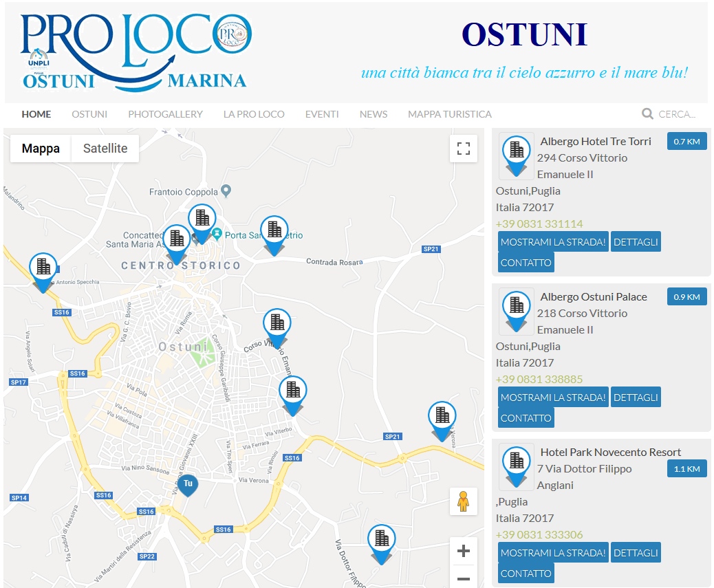Screen dimensions: 714x588
Task: Go to PHOTOGALLERY page
Action: coord(165,114)
